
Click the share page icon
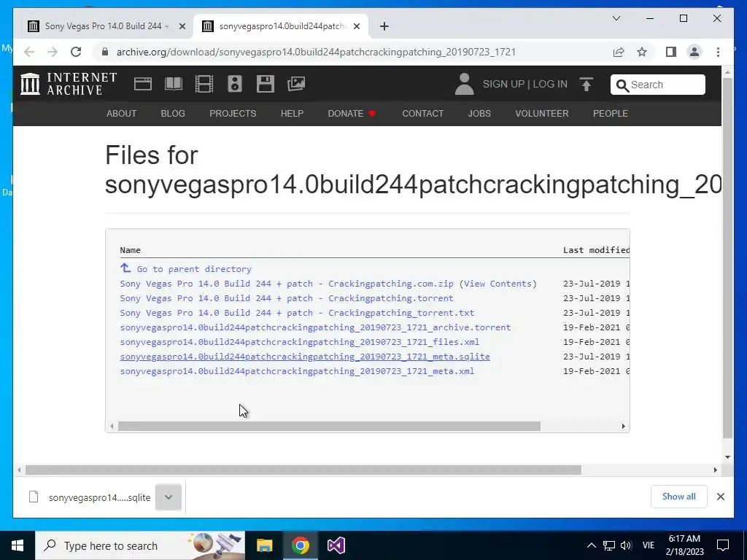tap(619, 52)
